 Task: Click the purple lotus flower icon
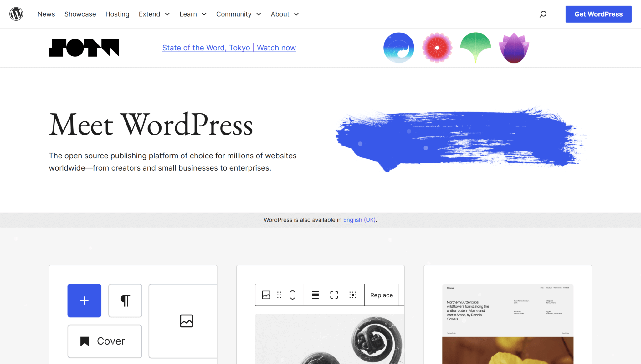(514, 48)
